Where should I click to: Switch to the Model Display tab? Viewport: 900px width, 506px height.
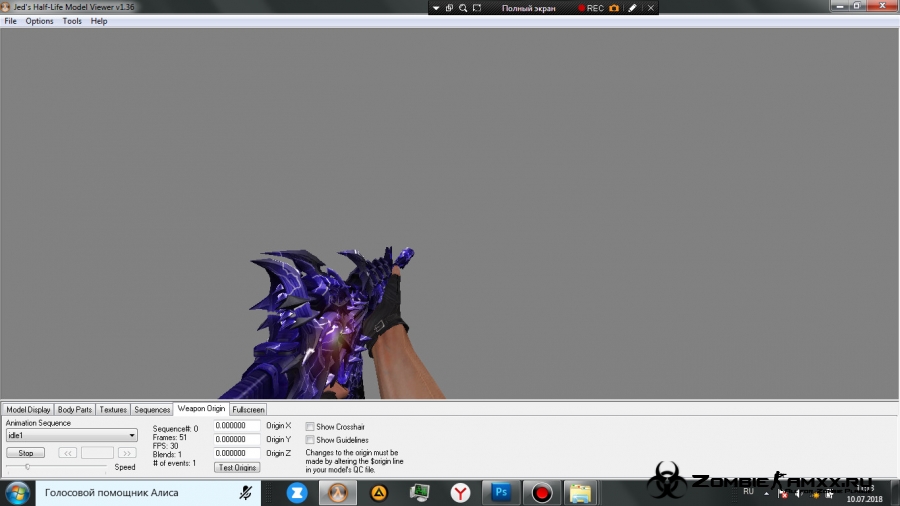(x=28, y=410)
